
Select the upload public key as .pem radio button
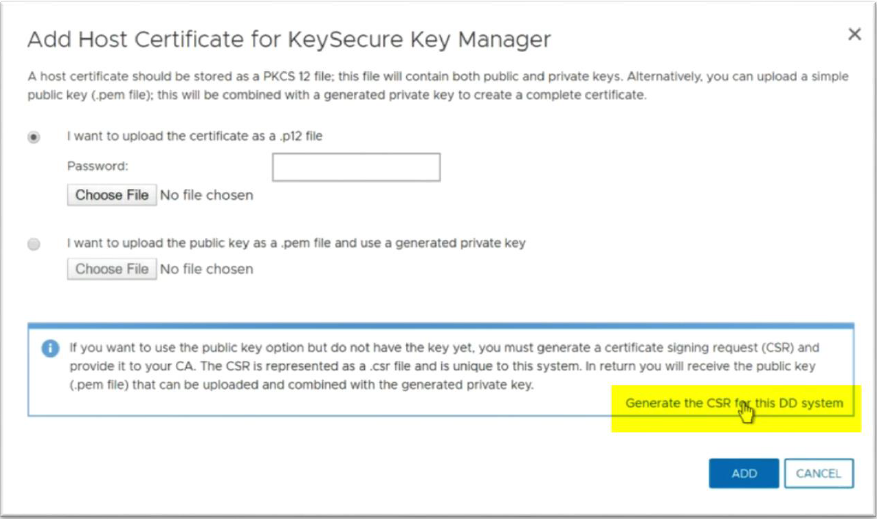pos(34,244)
